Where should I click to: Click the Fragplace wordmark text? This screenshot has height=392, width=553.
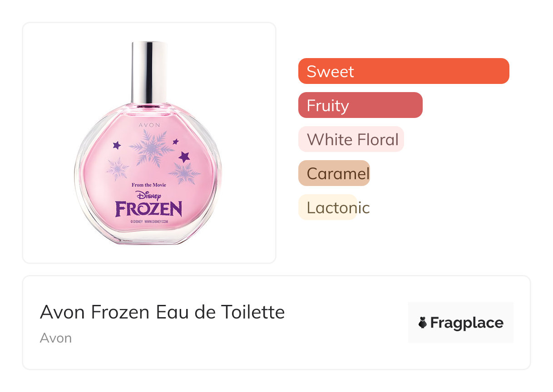(466, 323)
